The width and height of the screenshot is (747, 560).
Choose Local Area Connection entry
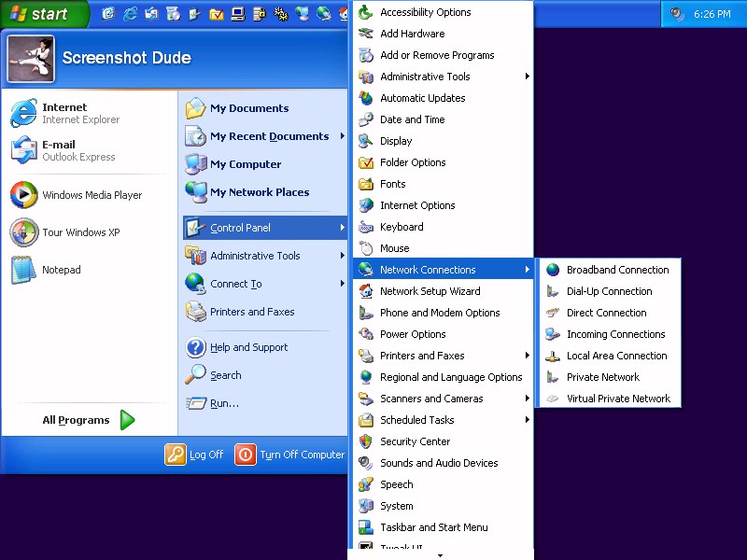tap(616, 356)
